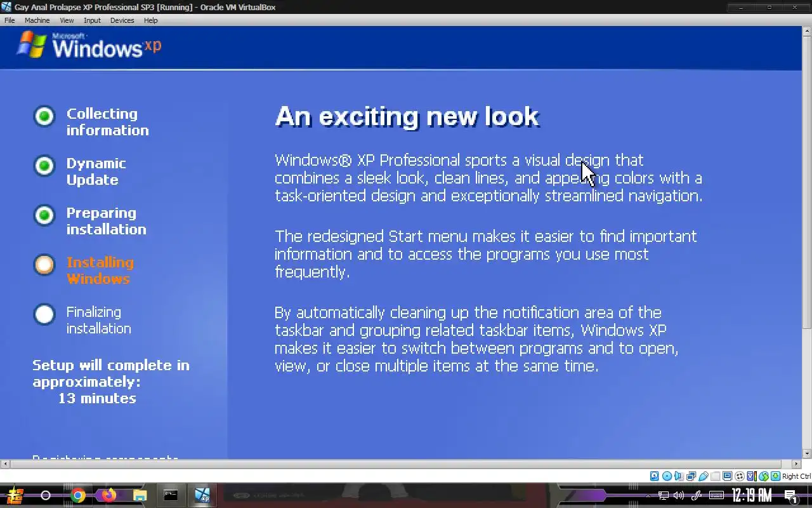Image resolution: width=812 pixels, height=508 pixels.
Task: Click the CPU virtualization status icon
Action: (752, 476)
